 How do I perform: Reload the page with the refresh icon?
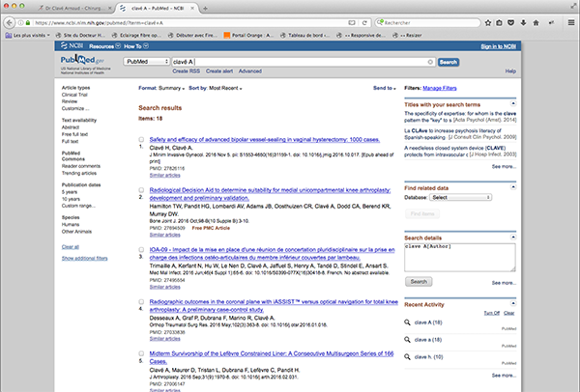pyautogui.click(x=364, y=23)
